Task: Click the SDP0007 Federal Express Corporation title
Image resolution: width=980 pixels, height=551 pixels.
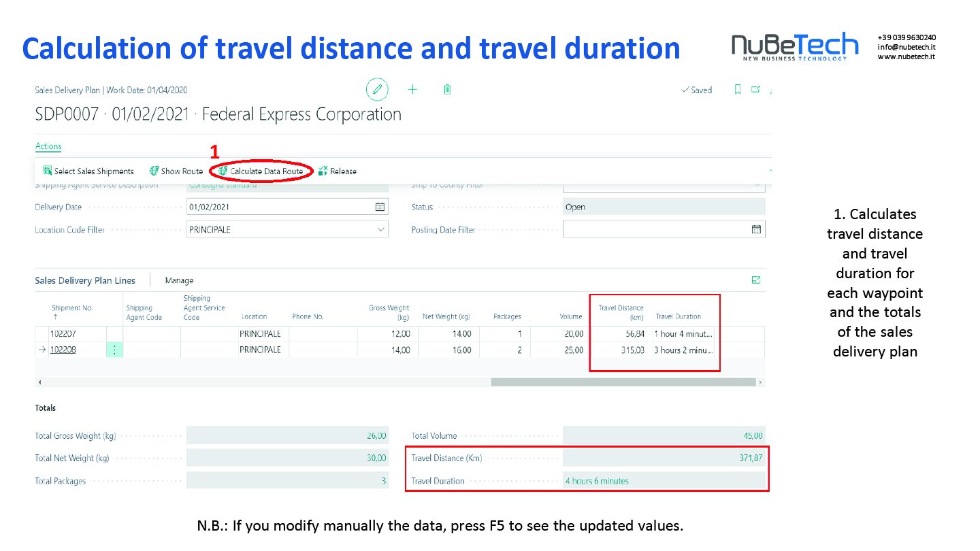Action: [x=218, y=114]
